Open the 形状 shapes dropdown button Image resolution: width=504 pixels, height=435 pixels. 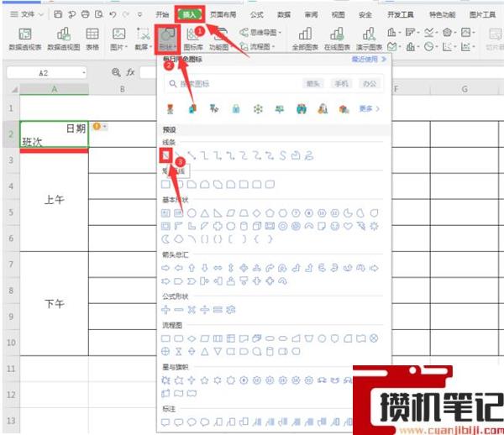click(167, 39)
